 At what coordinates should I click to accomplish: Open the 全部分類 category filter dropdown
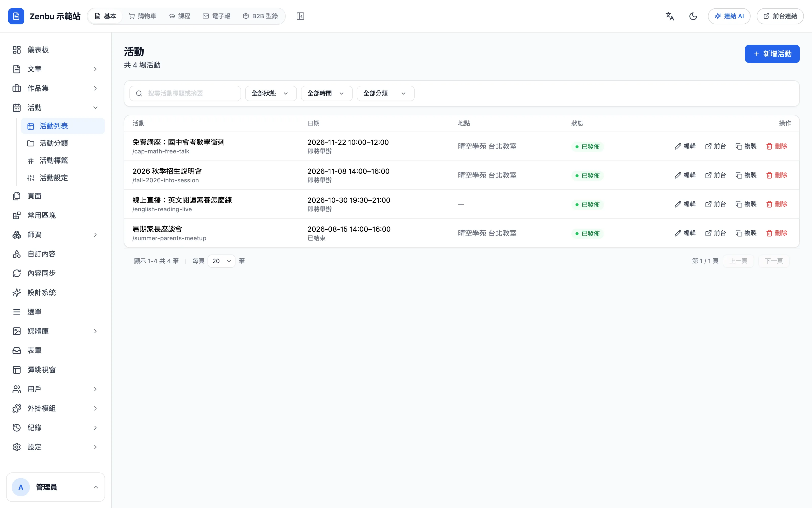pyautogui.click(x=385, y=93)
